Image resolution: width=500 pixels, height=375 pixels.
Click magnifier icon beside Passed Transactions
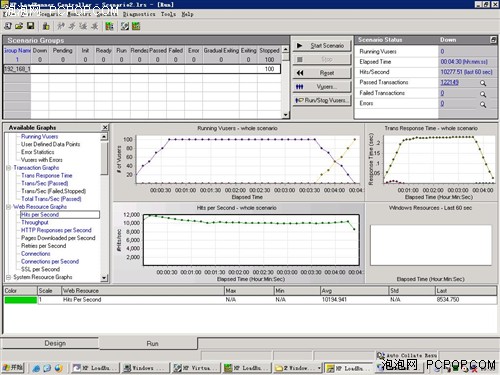(x=483, y=83)
